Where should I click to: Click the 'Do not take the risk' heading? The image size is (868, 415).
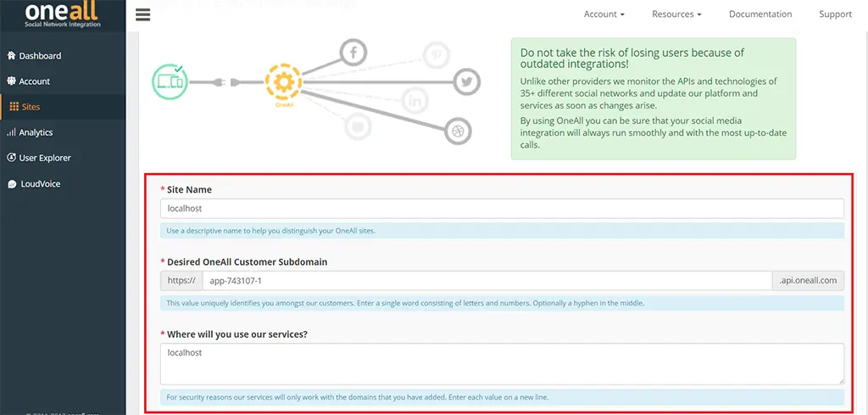click(x=632, y=59)
